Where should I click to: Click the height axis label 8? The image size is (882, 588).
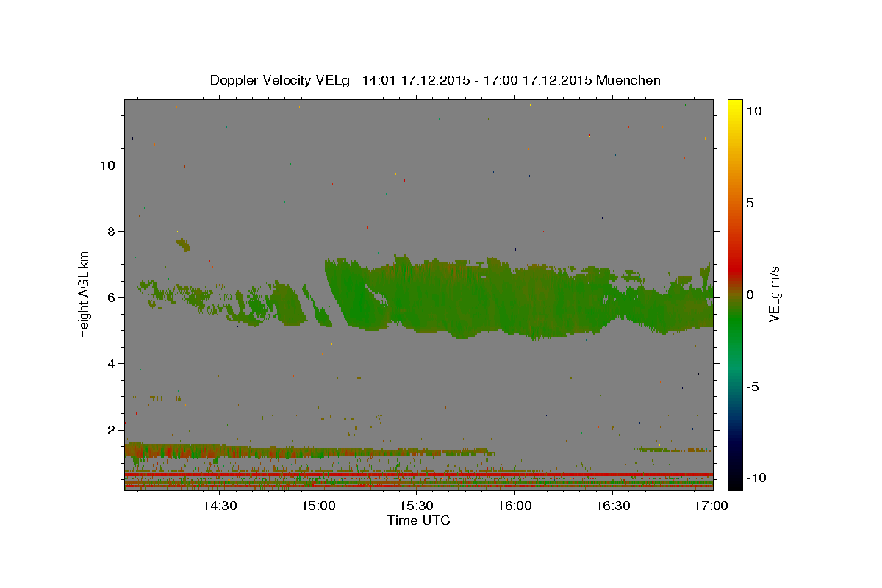pyautogui.click(x=112, y=231)
